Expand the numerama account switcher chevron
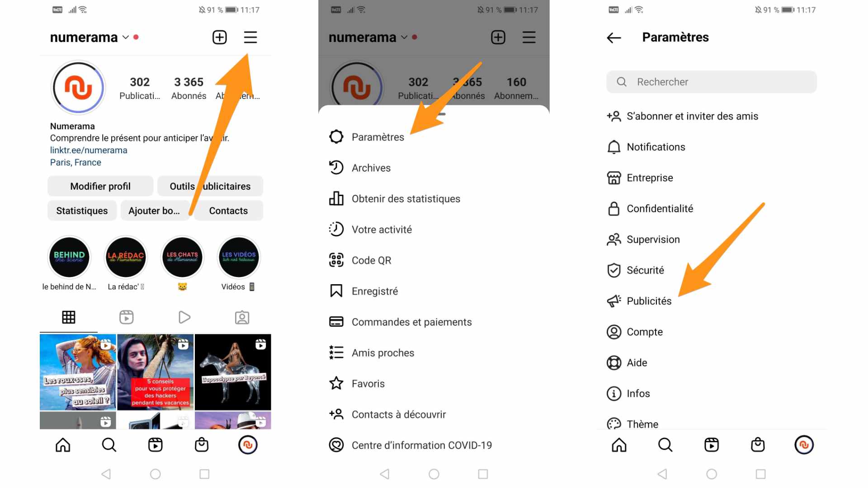Screen dimensions: 868x488 126,37
